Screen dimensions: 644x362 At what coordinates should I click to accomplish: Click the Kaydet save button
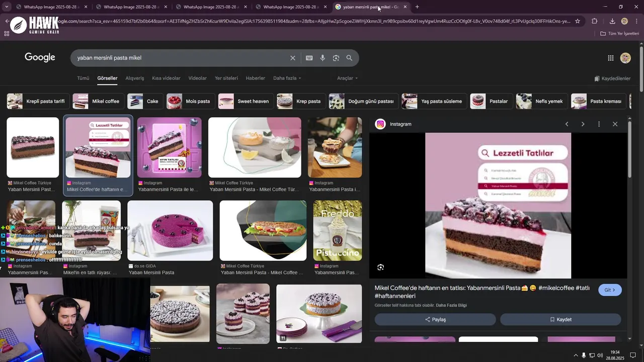pos(560,319)
